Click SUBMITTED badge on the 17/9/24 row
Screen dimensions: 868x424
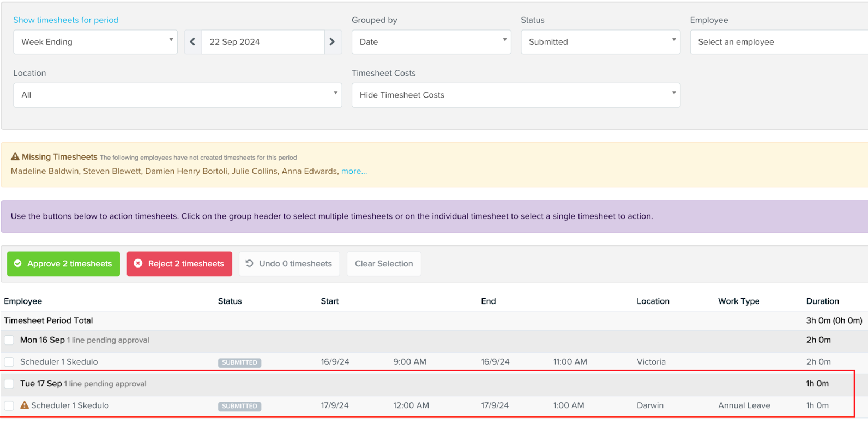(239, 406)
